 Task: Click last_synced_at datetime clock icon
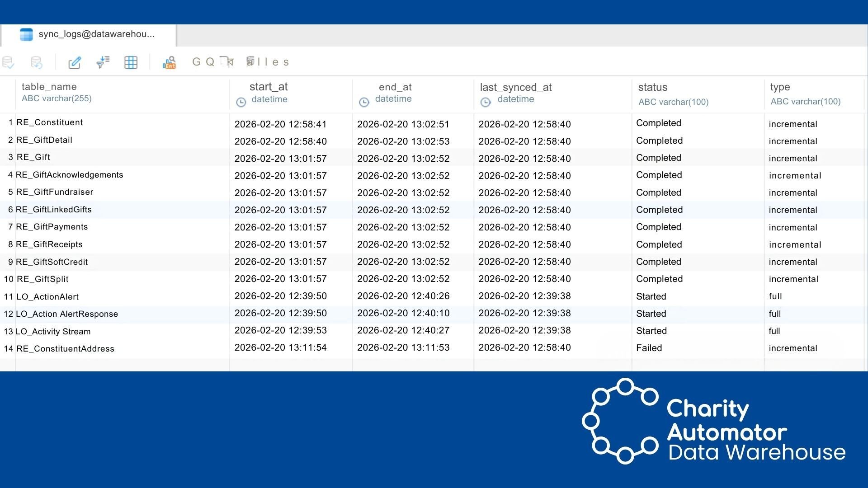(x=486, y=102)
